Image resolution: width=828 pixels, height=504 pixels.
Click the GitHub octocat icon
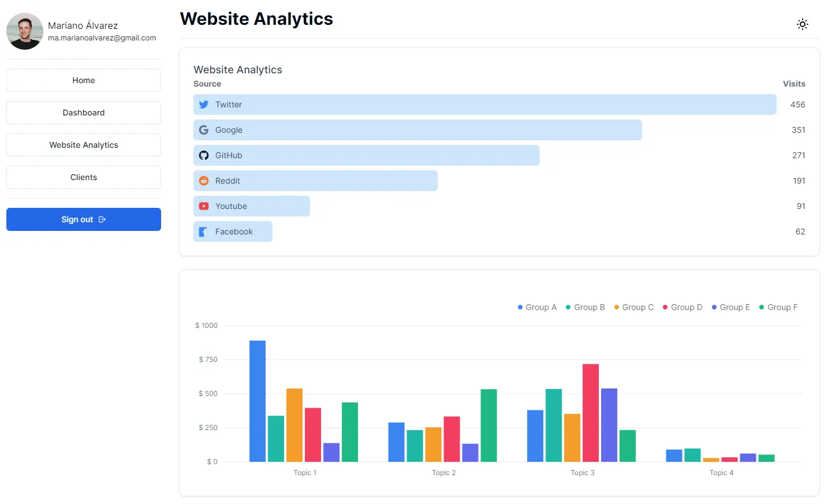[x=204, y=155]
